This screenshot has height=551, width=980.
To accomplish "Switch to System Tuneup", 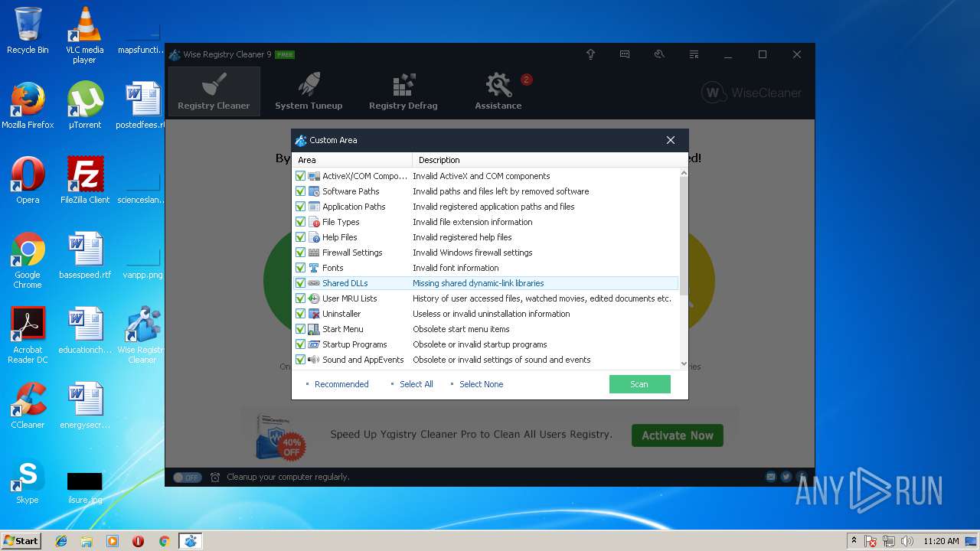I will 309,91.
